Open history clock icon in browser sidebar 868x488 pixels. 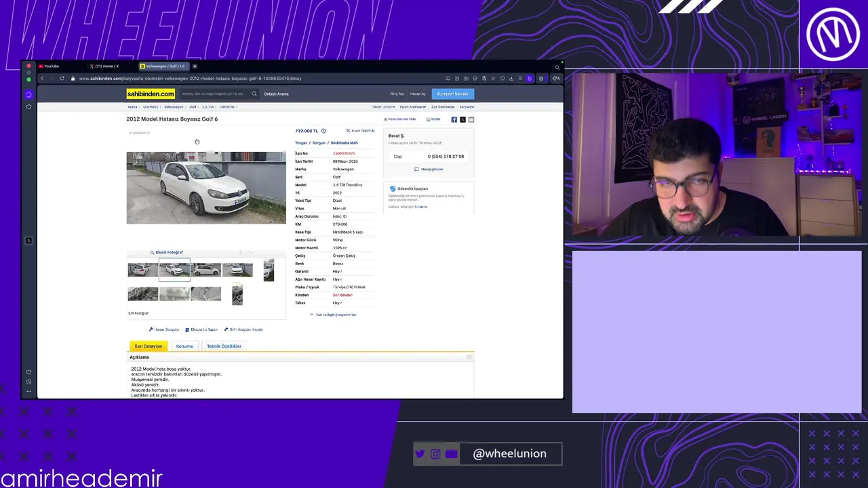28,382
